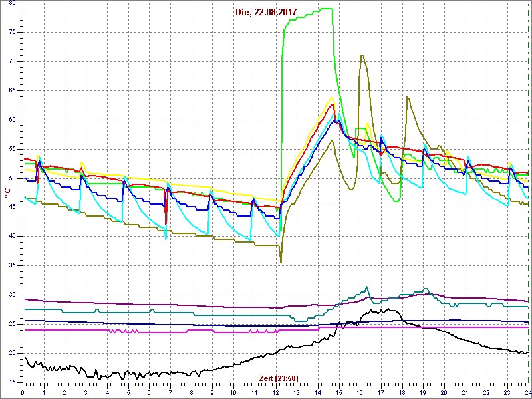This screenshot has height=399, width=532.
Task: Click hour 21 on the time axis
Action: coord(465,391)
